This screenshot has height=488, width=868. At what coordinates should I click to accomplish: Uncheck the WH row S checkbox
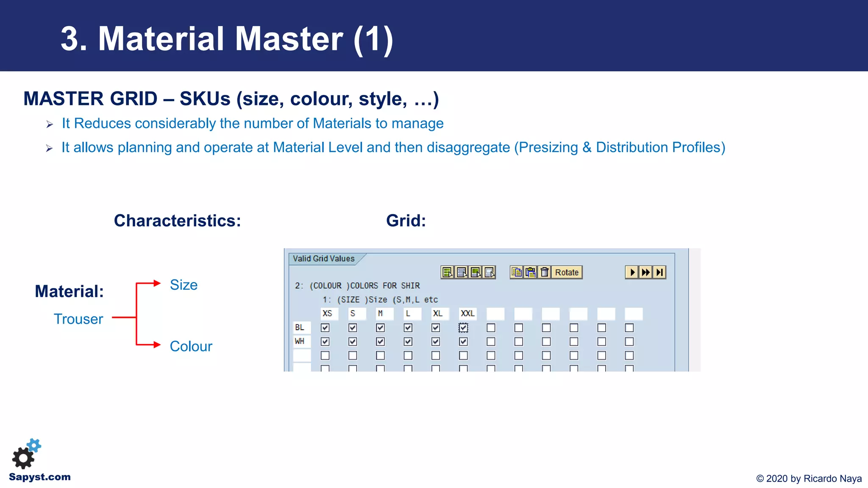pyautogui.click(x=353, y=341)
